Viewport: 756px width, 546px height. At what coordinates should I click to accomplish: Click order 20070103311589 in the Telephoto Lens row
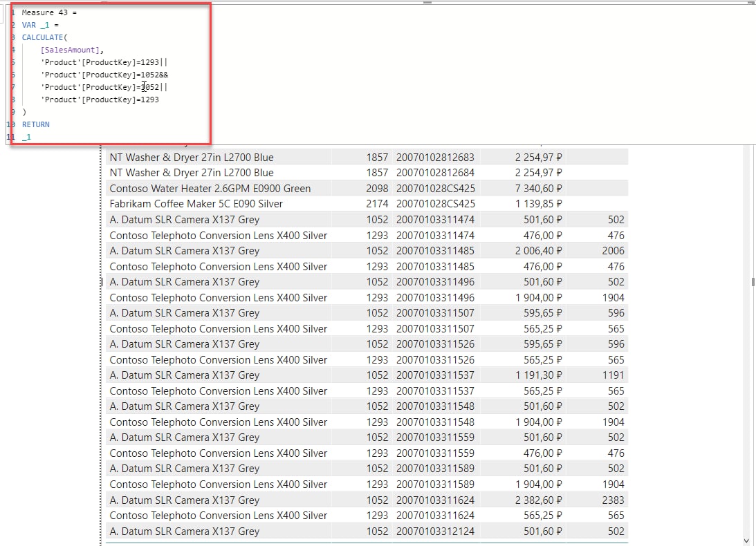pyautogui.click(x=435, y=484)
